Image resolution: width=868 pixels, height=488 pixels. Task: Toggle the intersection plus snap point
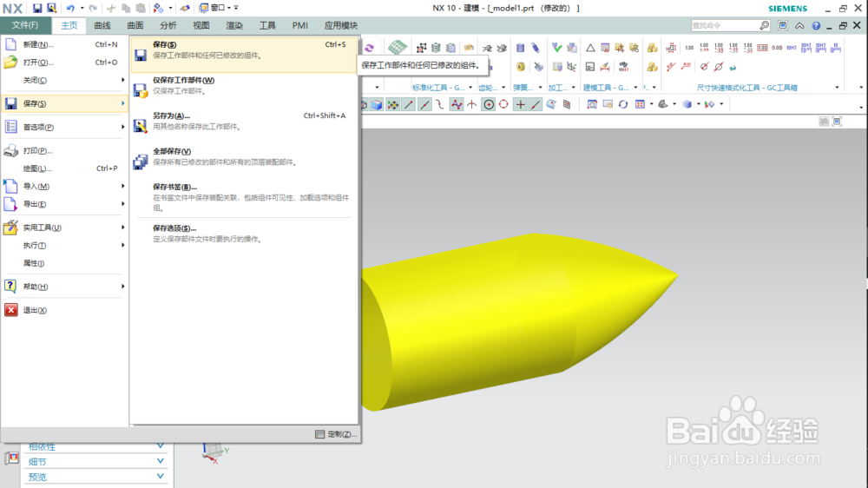[520, 104]
